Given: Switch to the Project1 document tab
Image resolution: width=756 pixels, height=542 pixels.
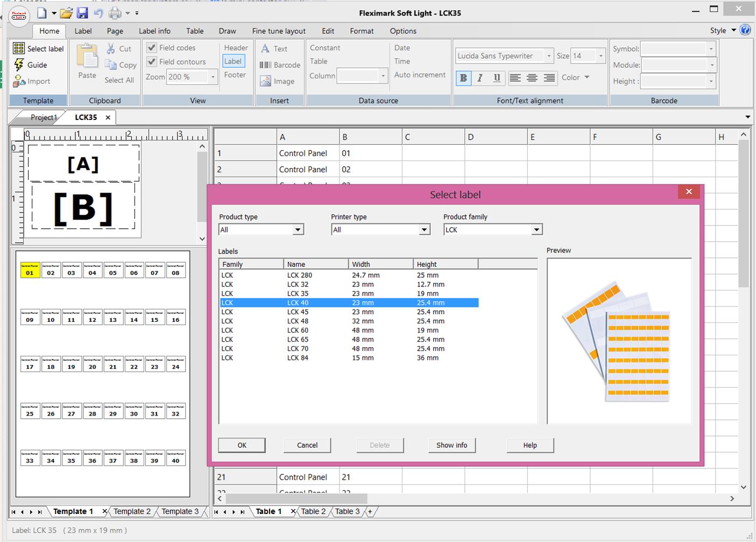Looking at the screenshot, I should pos(43,117).
